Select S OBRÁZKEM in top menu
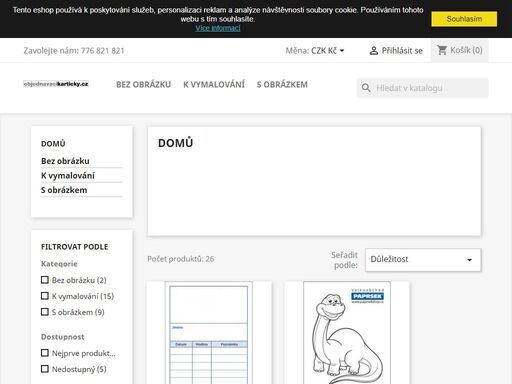The height and width of the screenshot is (384, 512). click(x=282, y=85)
